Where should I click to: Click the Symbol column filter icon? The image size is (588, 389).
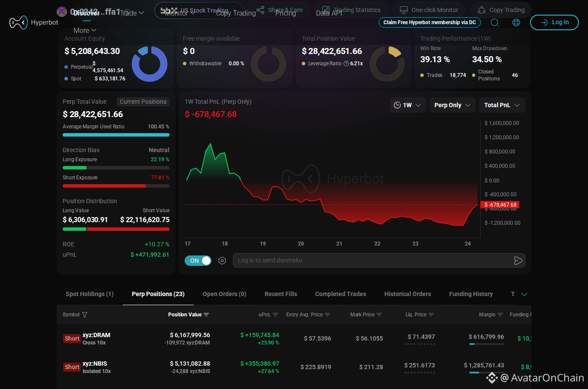tap(85, 315)
